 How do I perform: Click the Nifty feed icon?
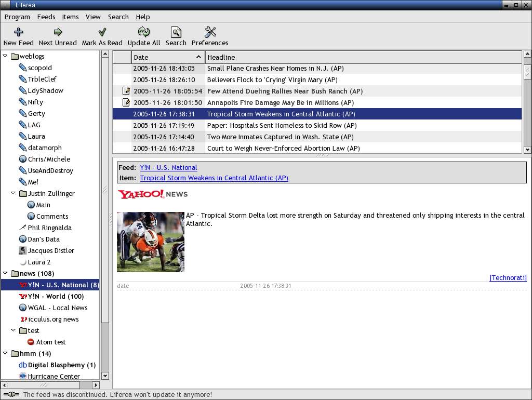point(23,102)
